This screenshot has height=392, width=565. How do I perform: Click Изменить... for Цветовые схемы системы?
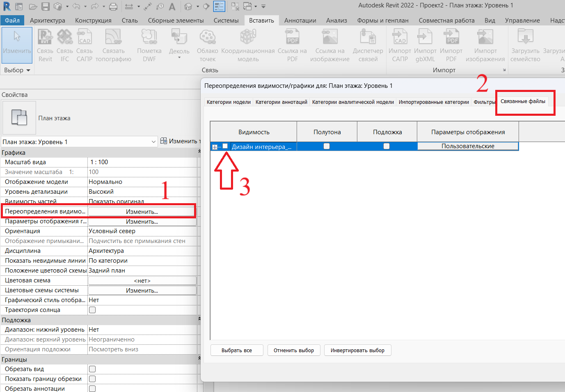point(142,291)
